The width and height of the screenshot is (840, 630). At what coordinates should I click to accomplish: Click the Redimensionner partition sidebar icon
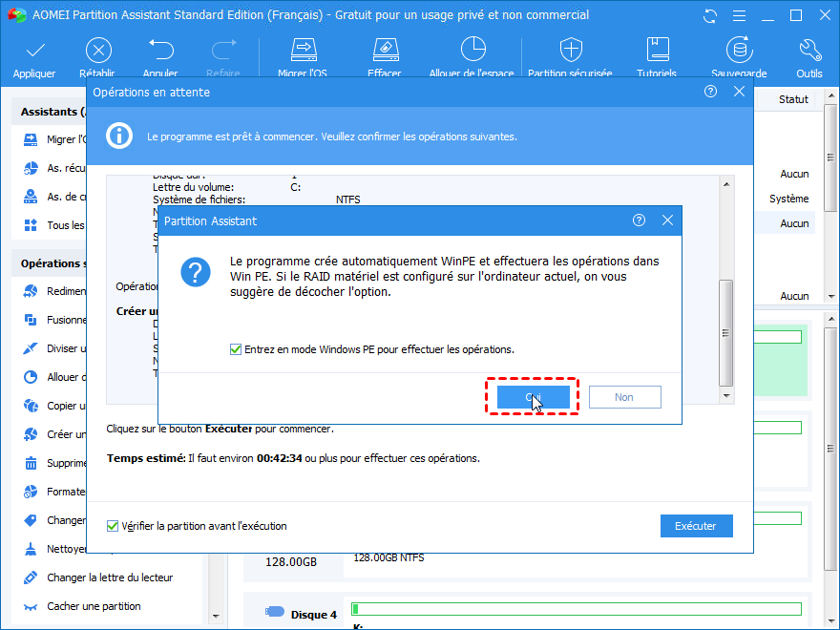tap(31, 291)
